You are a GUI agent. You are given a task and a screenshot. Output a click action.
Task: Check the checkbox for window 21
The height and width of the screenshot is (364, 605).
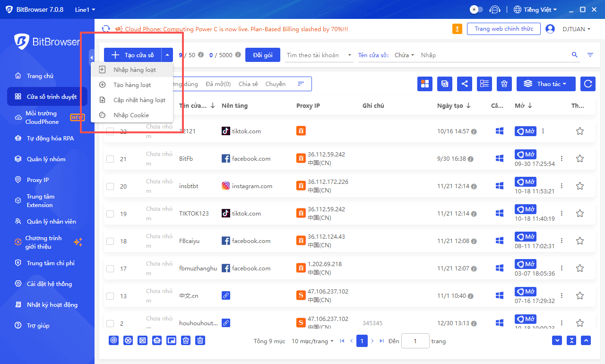tap(111, 158)
